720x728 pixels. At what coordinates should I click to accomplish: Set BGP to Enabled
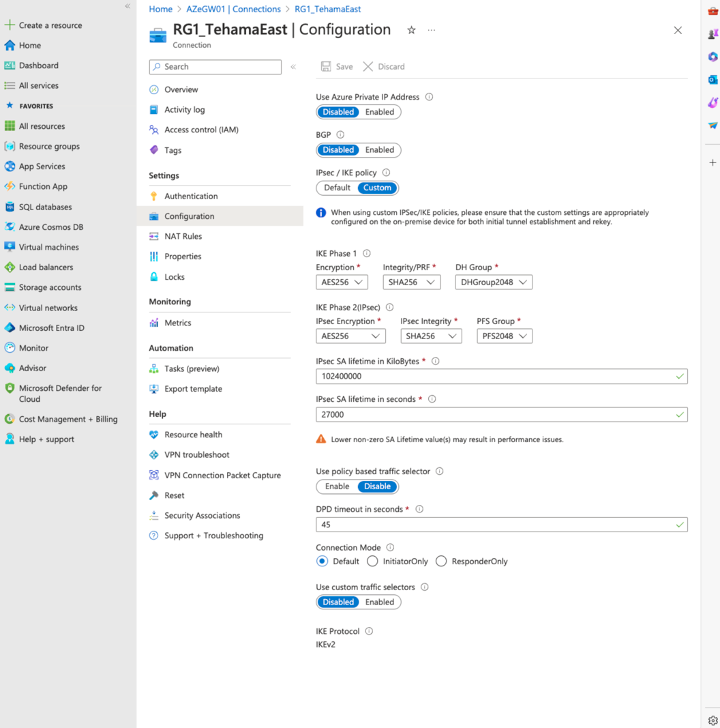(x=380, y=150)
